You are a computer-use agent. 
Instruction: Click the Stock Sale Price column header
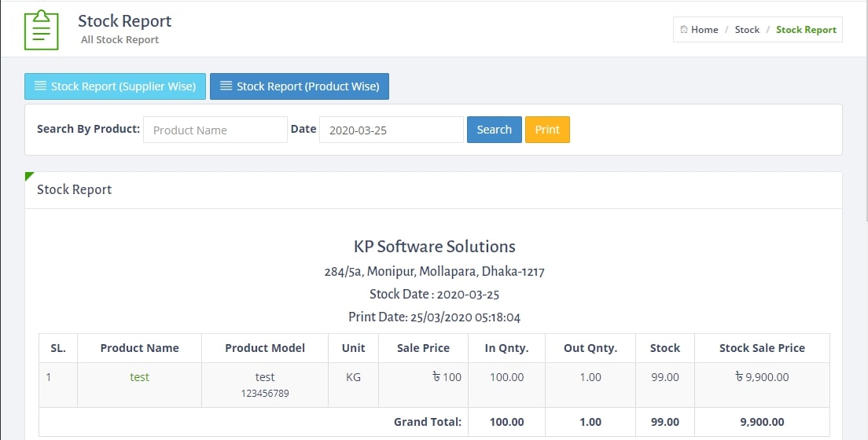coord(763,348)
